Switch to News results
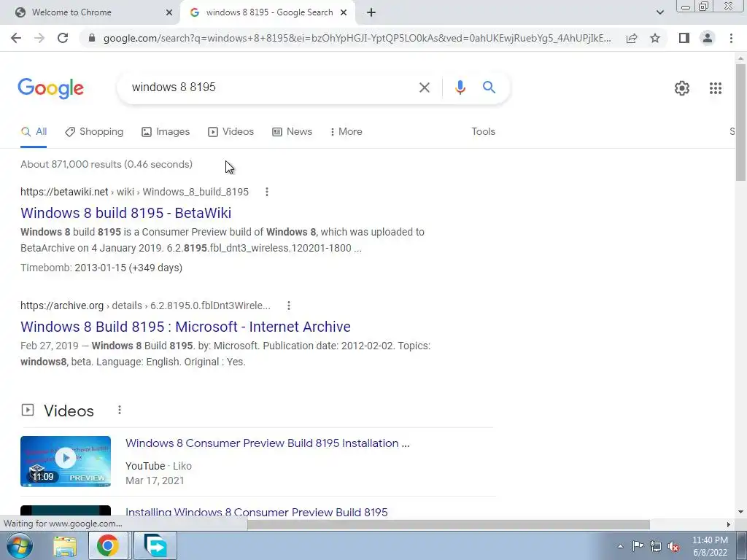 [292, 132]
